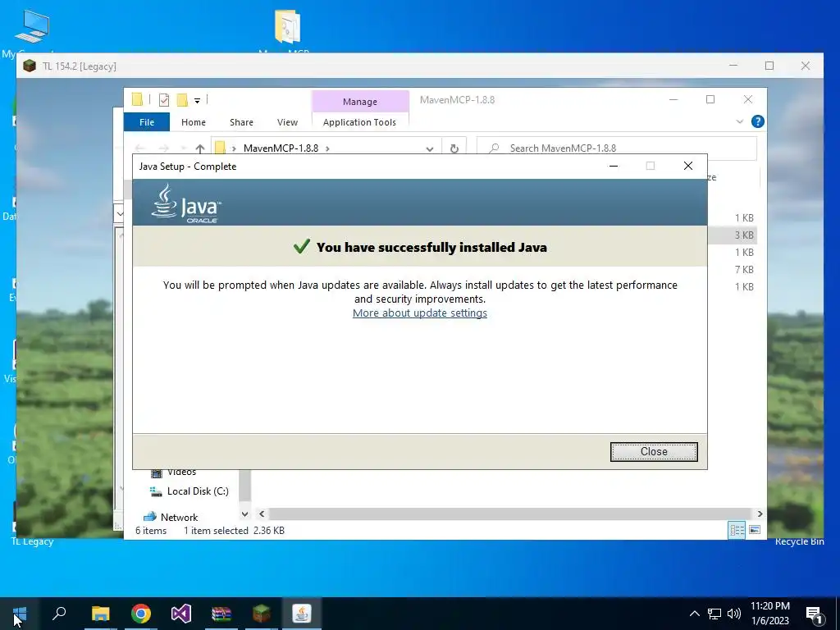The image size is (840, 630).
Task: Go up one folder level
Action: click(x=200, y=148)
